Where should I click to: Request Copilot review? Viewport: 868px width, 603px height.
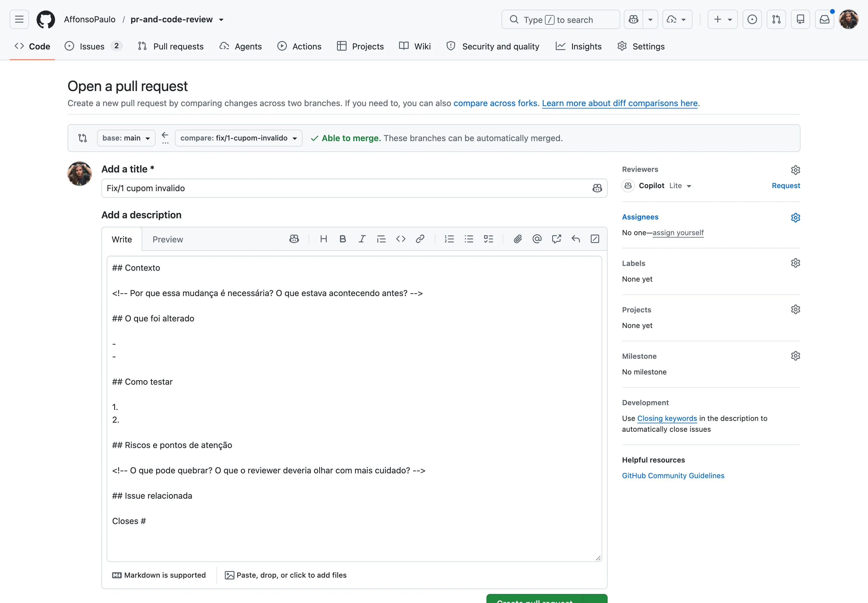point(786,185)
